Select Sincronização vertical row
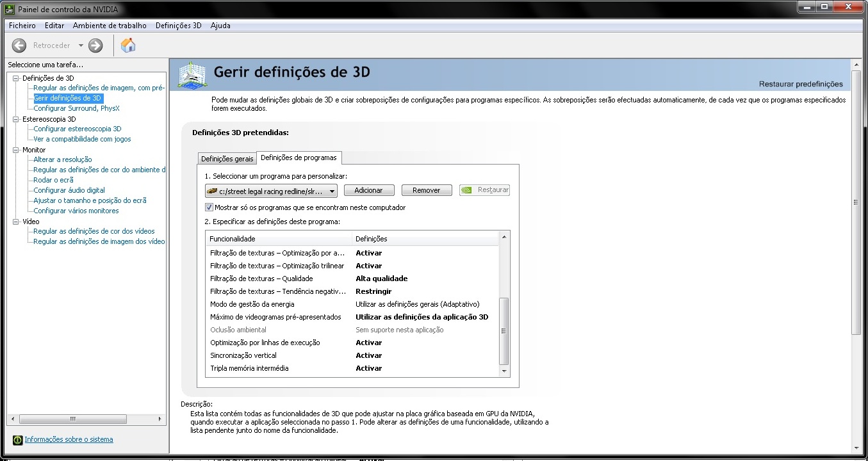Image resolution: width=868 pixels, height=461 pixels. pos(352,355)
